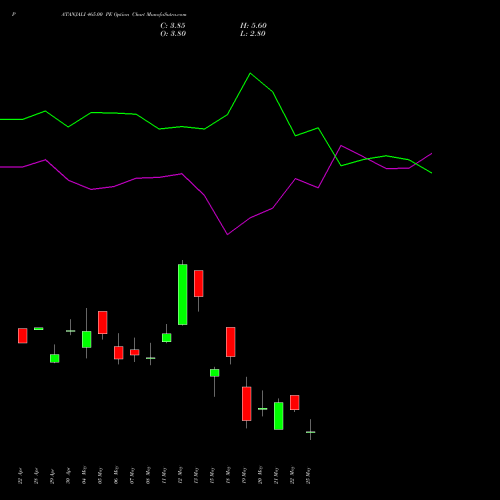Select the 22 May date label
The height and width of the screenshot is (500, 500).
292,475
